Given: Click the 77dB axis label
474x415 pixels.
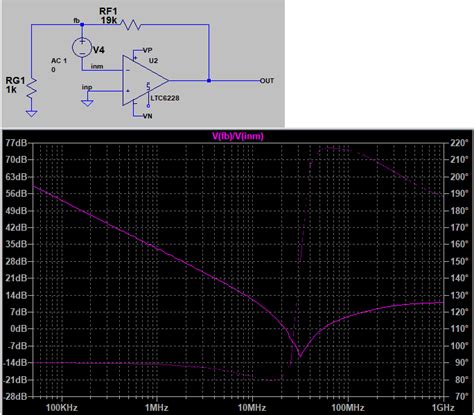Looking at the screenshot, I should pos(16,143).
